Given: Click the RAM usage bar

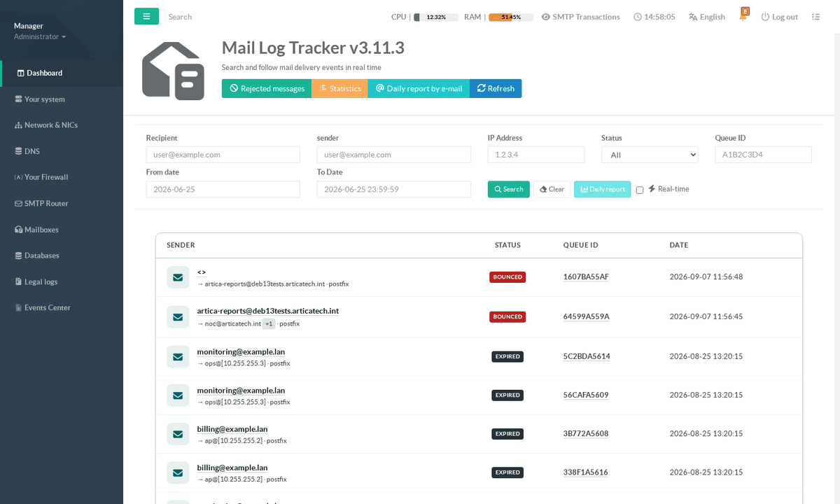Looking at the screenshot, I should pos(511,17).
